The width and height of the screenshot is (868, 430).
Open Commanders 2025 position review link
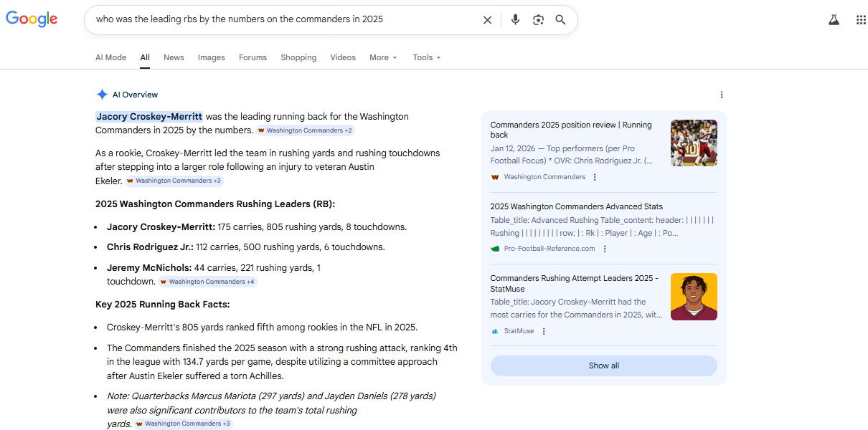pos(571,130)
